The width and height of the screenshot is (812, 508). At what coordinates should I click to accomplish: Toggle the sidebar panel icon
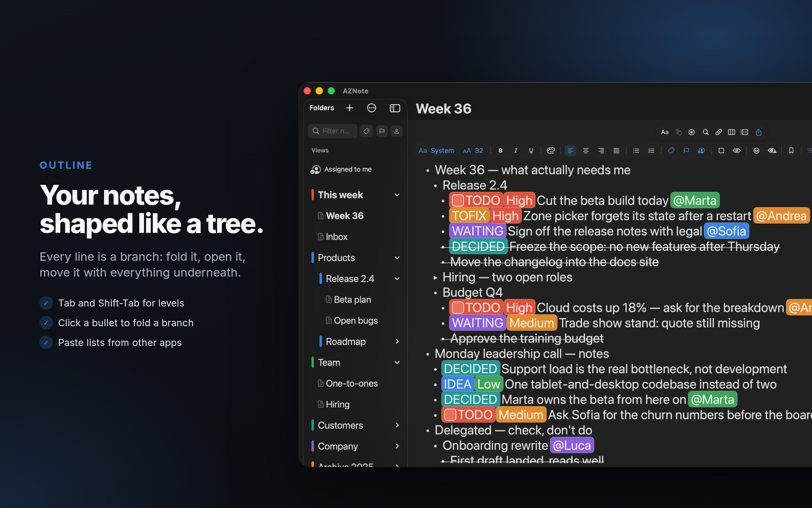pyautogui.click(x=395, y=108)
